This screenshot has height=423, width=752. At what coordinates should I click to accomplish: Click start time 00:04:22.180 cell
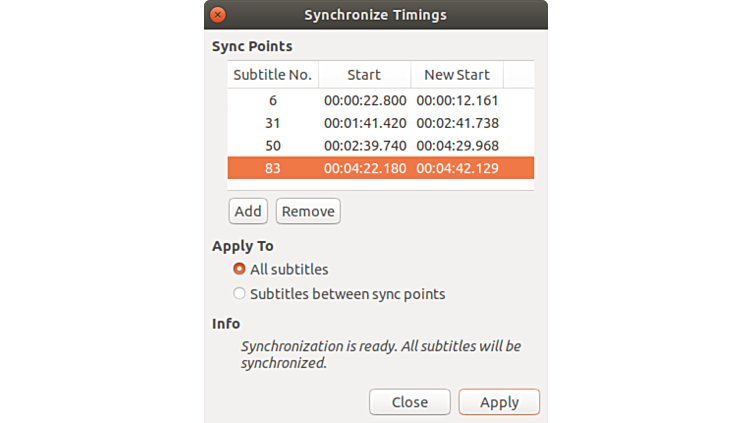click(365, 168)
